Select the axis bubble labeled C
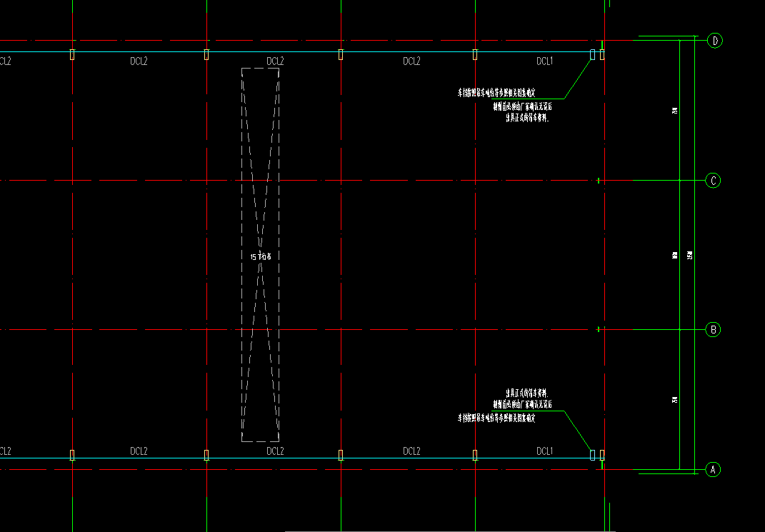Image resolution: width=765 pixels, height=532 pixels. 714,181
